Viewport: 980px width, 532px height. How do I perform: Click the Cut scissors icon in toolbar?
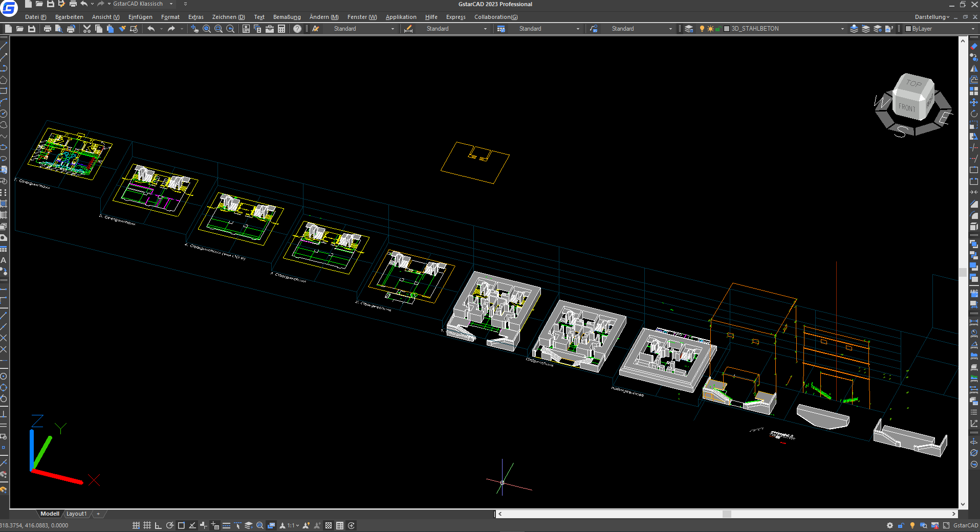point(86,29)
